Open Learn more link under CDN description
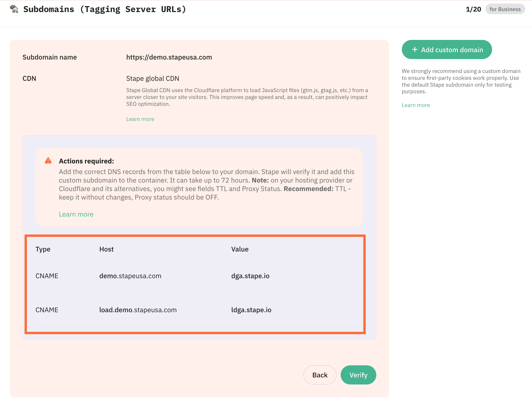Viewport: 532px width, 401px height. point(140,119)
